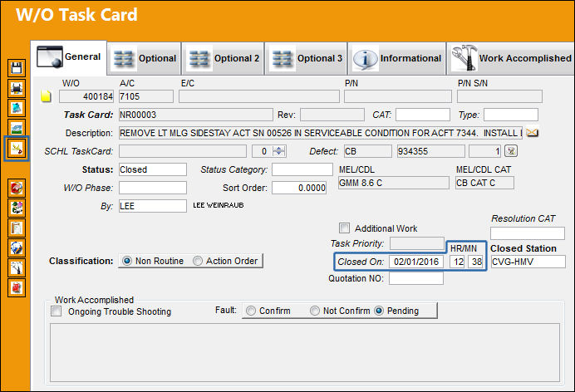Click the MEL/CDL CAT field CB CAT C
This screenshot has height=392, width=575.
484,183
